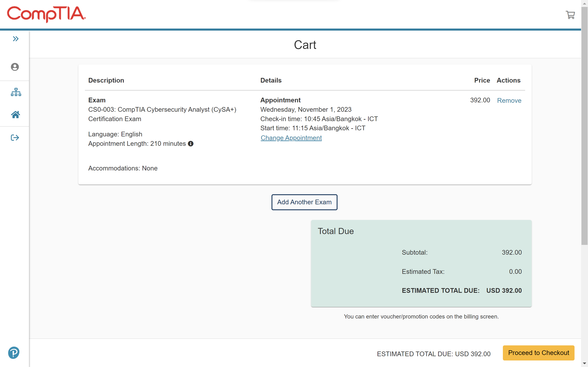
Task: Click the scrollbar up arrow
Action: point(584,3)
